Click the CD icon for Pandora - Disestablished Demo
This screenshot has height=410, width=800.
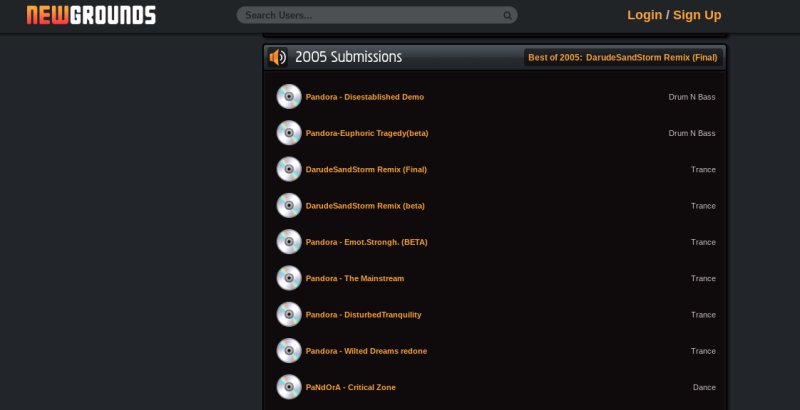(289, 96)
